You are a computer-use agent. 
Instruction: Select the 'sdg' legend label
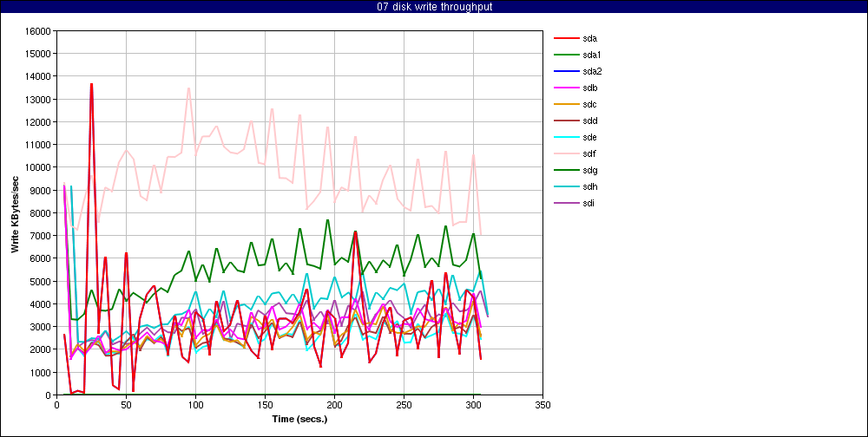[589, 170]
